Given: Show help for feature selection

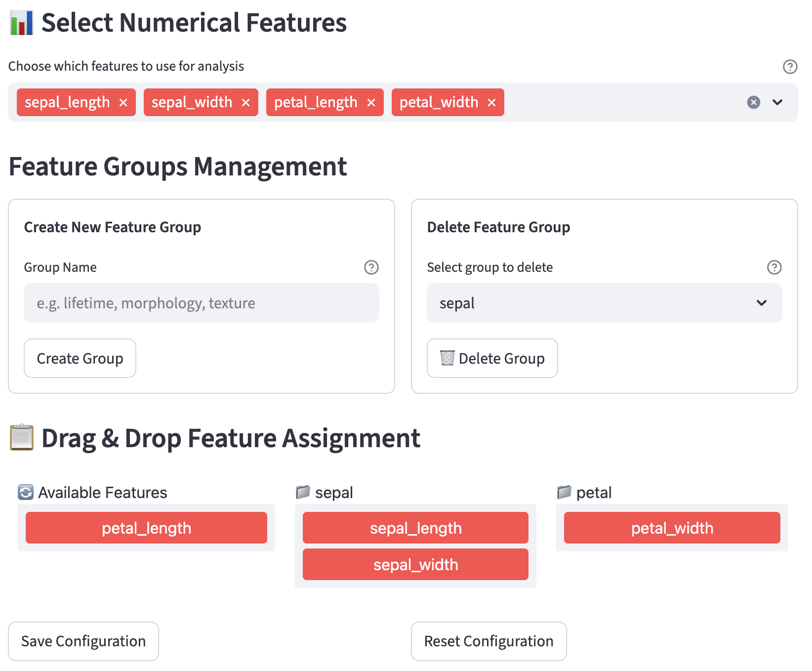Looking at the screenshot, I should click(790, 66).
